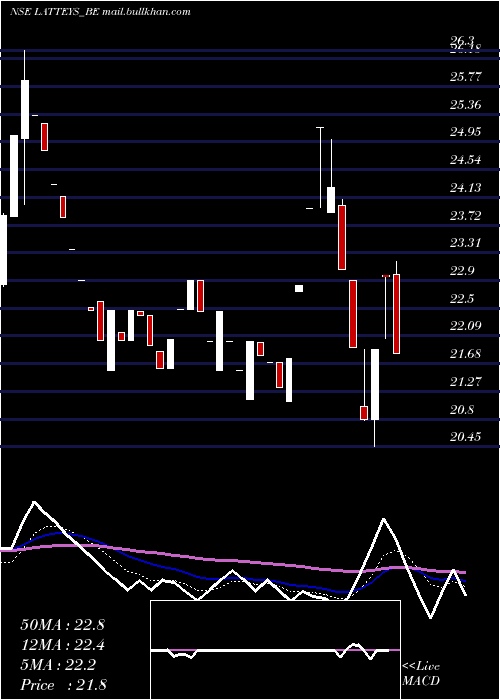Image resolution: width=500 pixels, height=700 pixels.
Task: Select the 23.31 price axis label
Action: [x=466, y=243]
